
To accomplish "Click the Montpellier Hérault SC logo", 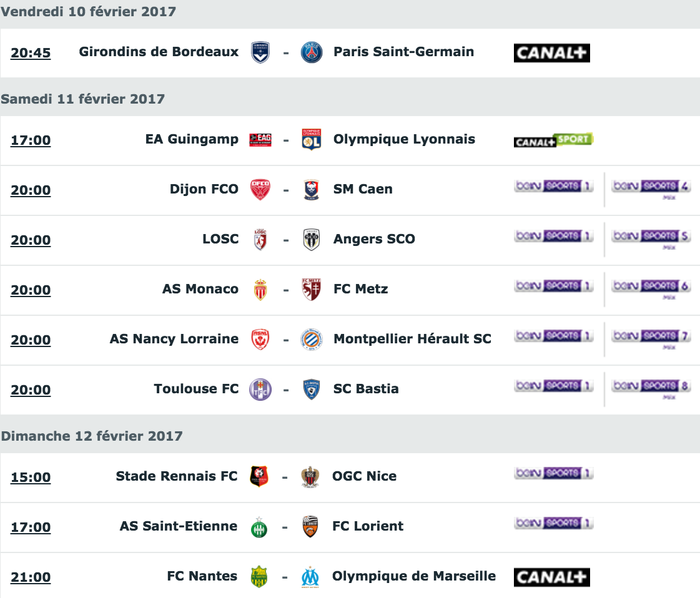I will click(311, 340).
